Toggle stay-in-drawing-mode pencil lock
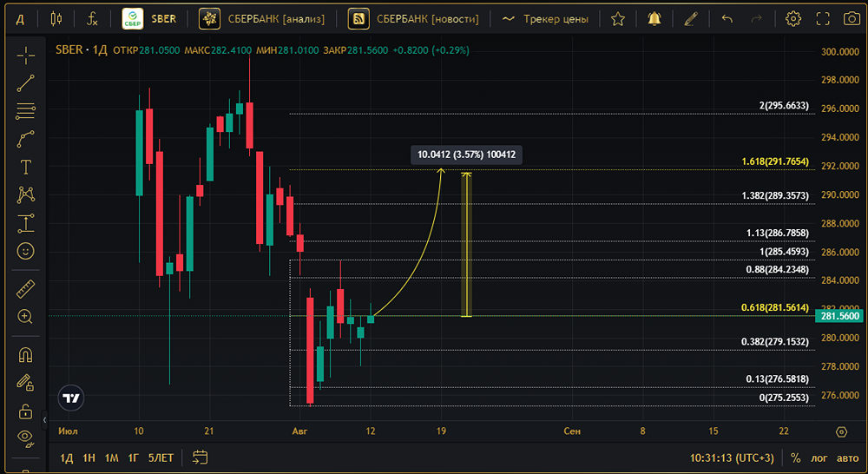The height and width of the screenshot is (474, 868). click(25, 382)
